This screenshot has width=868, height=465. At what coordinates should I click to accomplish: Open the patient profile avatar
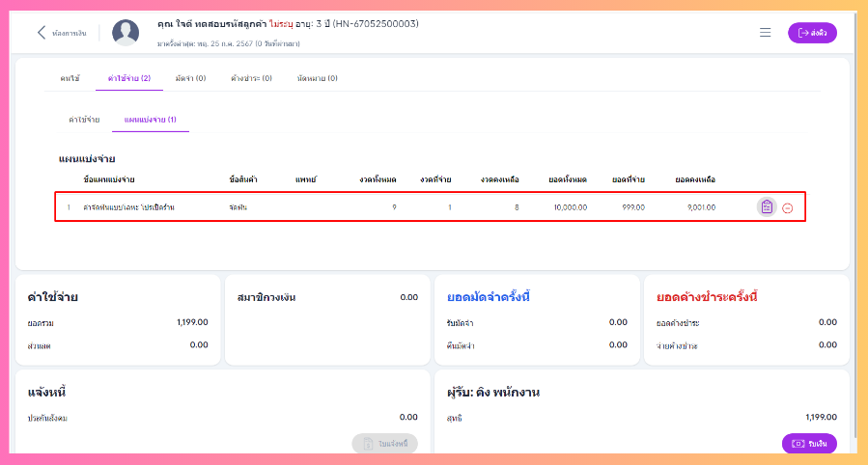click(126, 33)
